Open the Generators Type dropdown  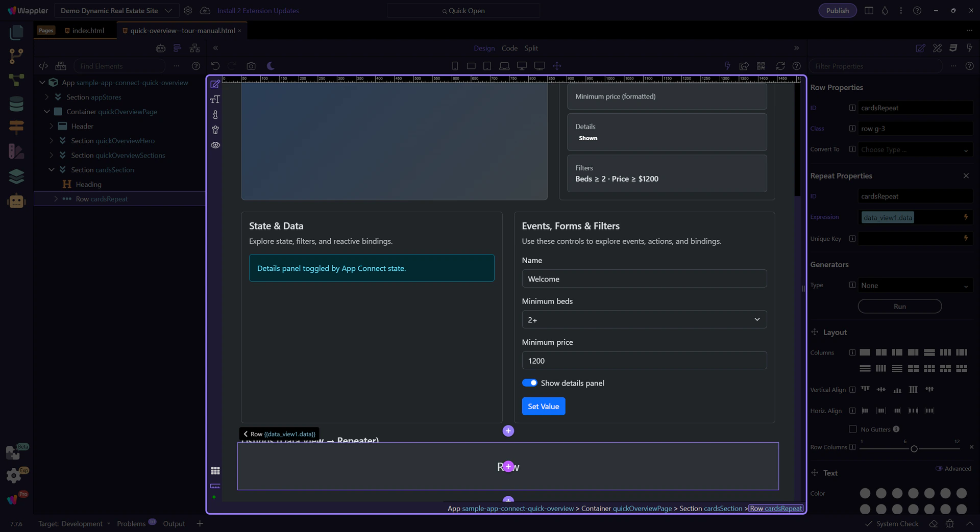914,286
